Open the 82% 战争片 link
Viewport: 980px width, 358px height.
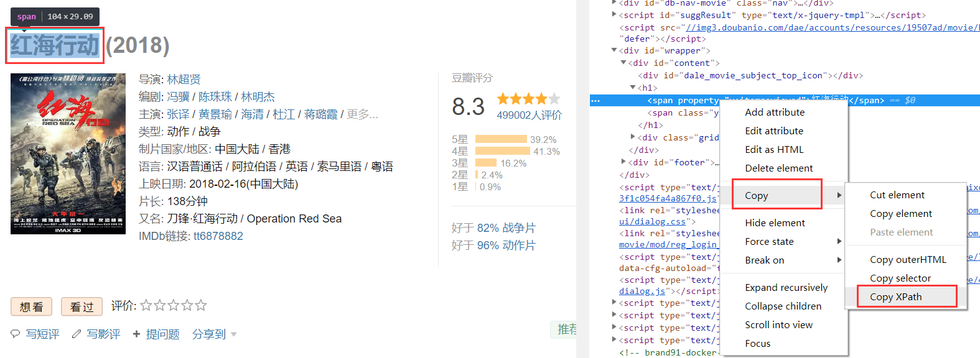(506, 227)
